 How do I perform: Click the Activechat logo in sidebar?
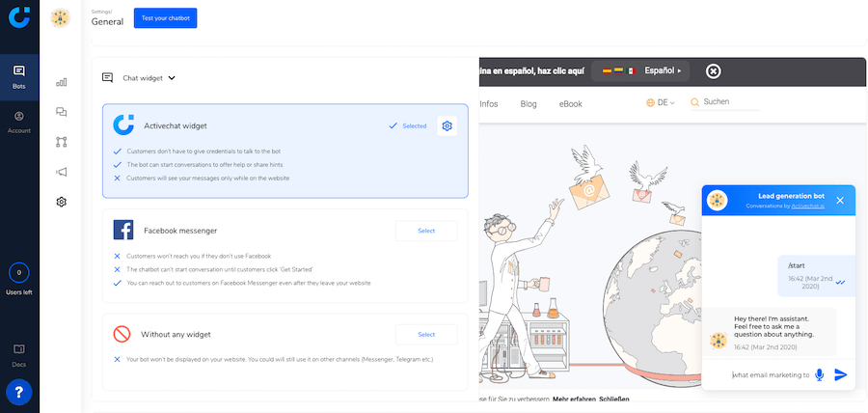[19, 17]
